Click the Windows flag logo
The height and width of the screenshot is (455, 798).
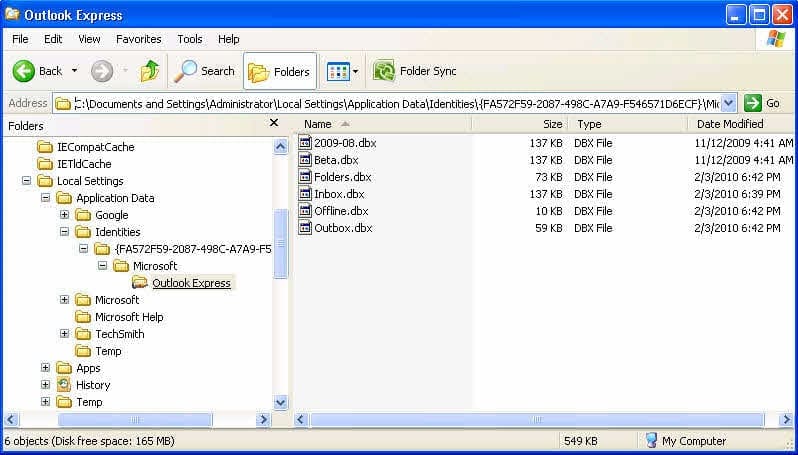click(776, 39)
